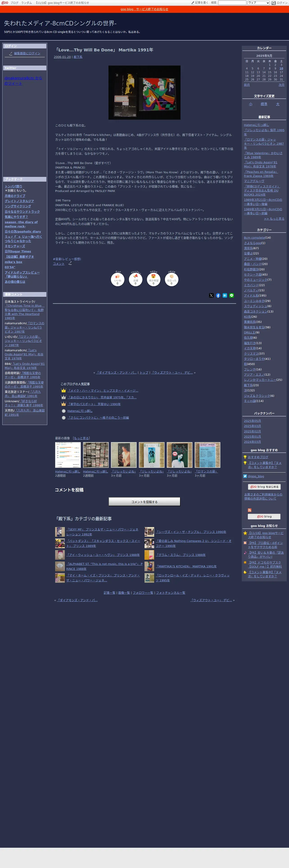Open 「星空のパスポート」popular article
The image size is (289, 868).
pyautogui.click(x=94, y=404)
